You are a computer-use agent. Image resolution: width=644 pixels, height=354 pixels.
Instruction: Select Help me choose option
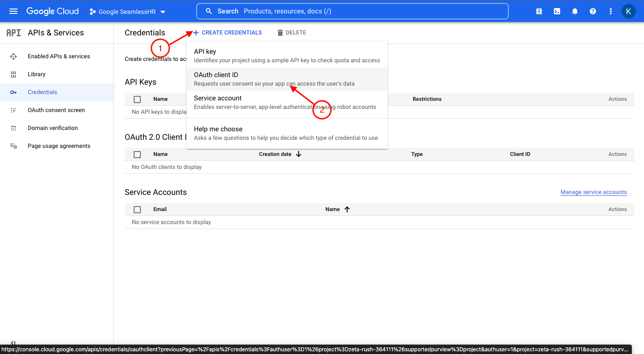287,134
